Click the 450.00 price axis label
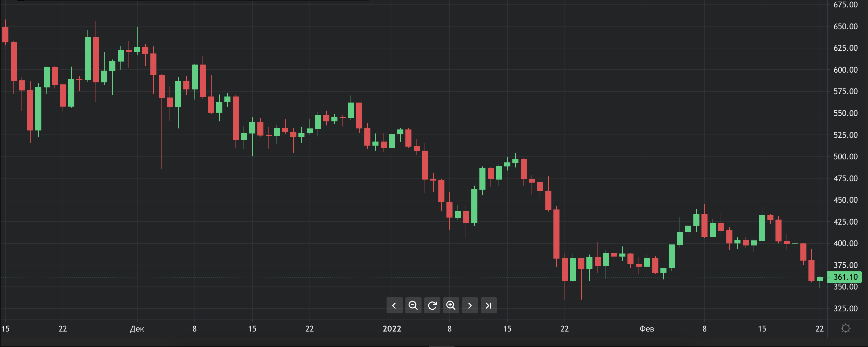 (845, 200)
